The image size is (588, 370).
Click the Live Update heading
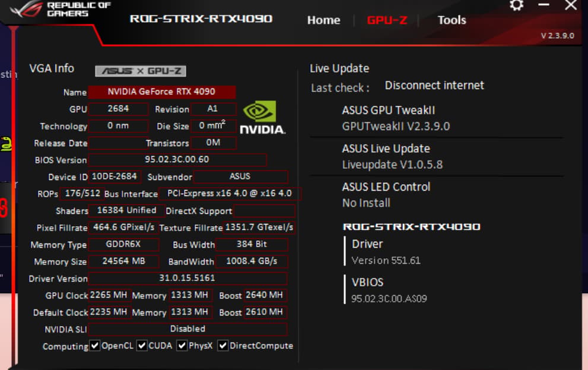click(x=339, y=68)
